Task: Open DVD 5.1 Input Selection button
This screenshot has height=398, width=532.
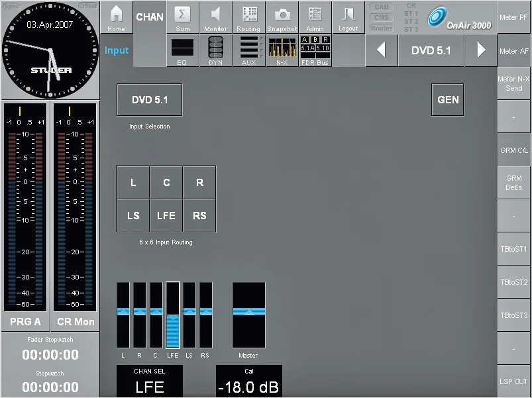Action: click(149, 100)
